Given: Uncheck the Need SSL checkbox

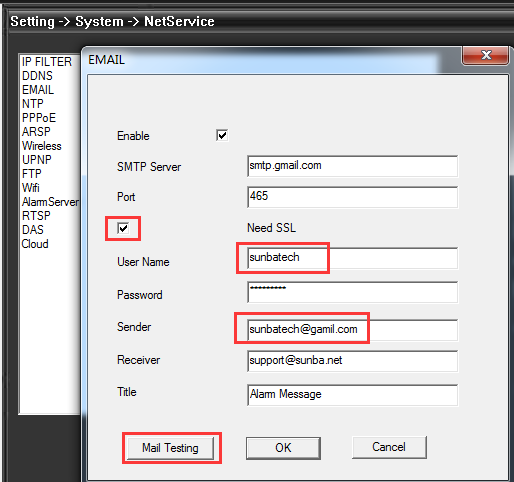Looking at the screenshot, I should pos(123,228).
